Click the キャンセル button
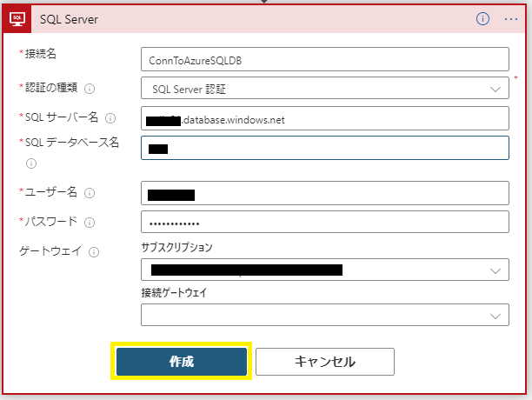The image size is (532, 400). (x=325, y=362)
